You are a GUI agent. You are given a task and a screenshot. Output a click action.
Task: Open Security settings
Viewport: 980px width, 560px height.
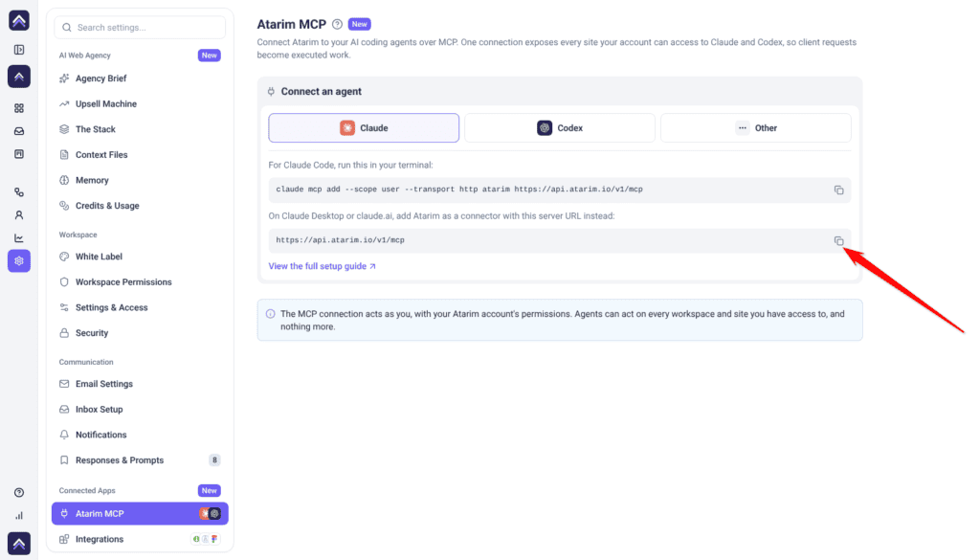click(140, 333)
